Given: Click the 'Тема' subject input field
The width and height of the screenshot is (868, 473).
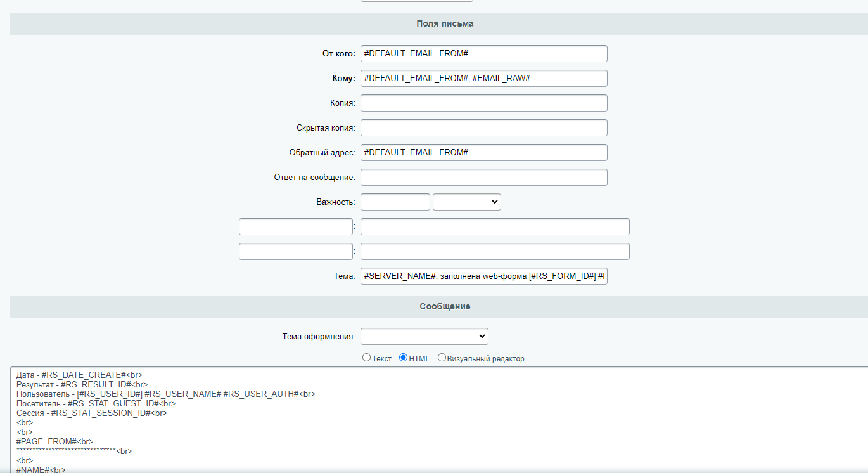Looking at the screenshot, I should (x=483, y=276).
